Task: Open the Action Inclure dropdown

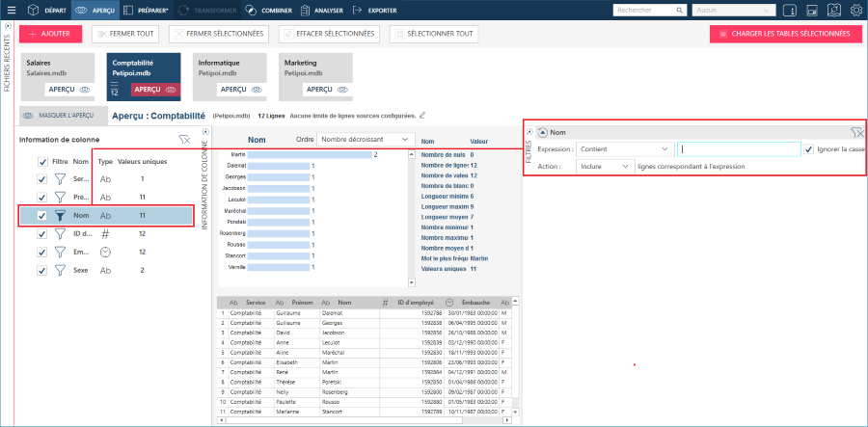Action: tap(606, 166)
